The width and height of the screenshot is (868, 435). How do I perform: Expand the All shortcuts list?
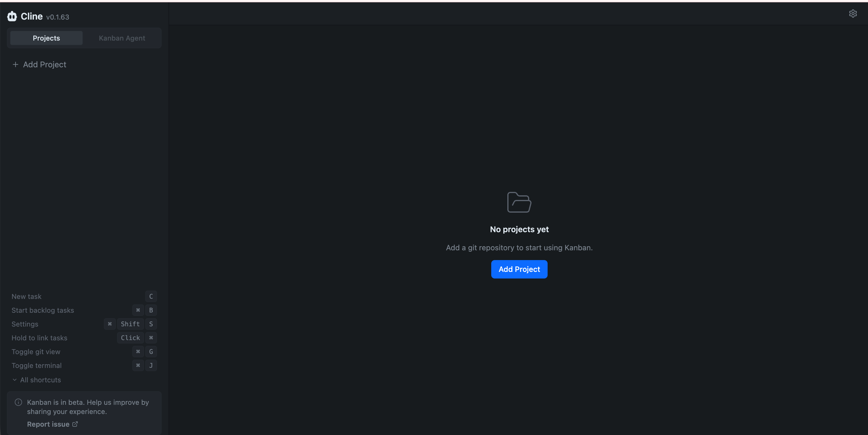click(41, 380)
